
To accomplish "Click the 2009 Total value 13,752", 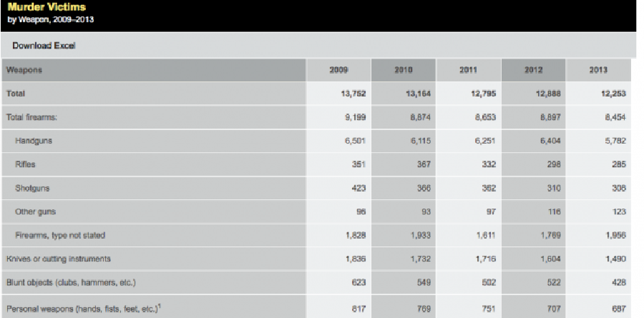I will pyautogui.click(x=345, y=94).
